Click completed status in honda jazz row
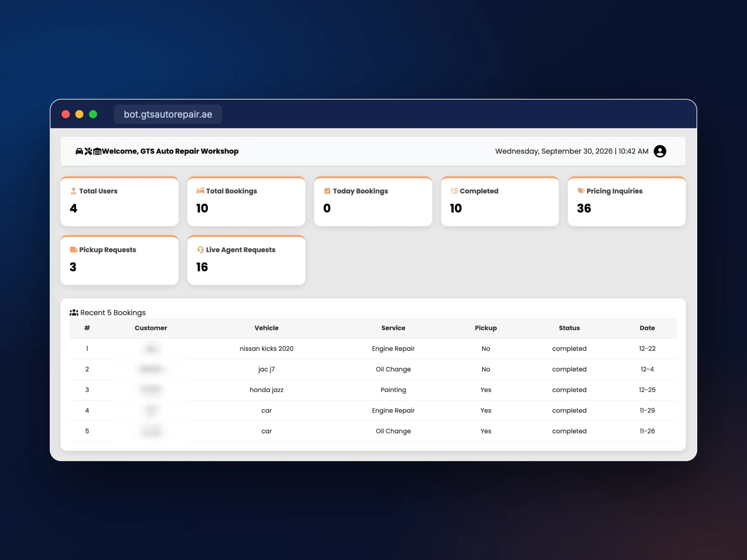The width and height of the screenshot is (747, 560). (570, 390)
